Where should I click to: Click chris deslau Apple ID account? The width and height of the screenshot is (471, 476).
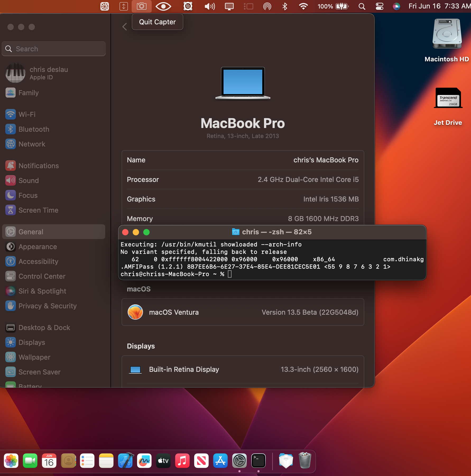coord(49,73)
